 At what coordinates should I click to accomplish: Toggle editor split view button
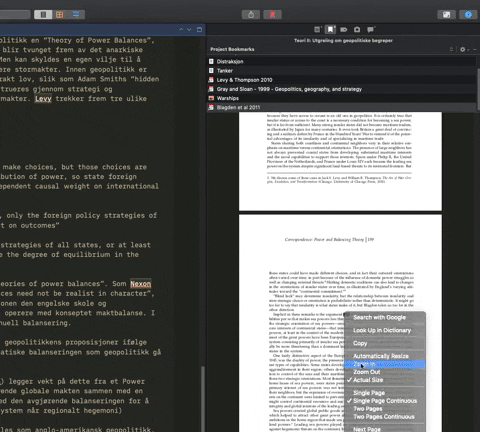(x=199, y=30)
